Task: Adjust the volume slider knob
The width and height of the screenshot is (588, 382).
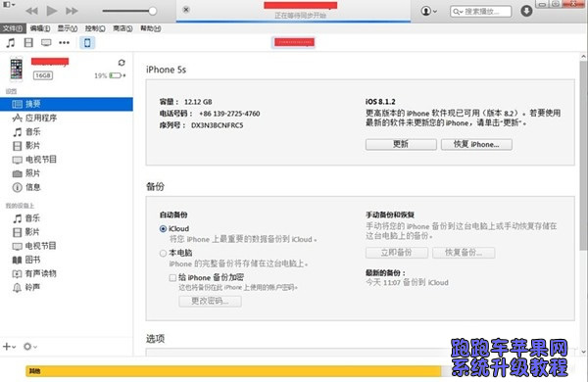Action: pos(152,11)
